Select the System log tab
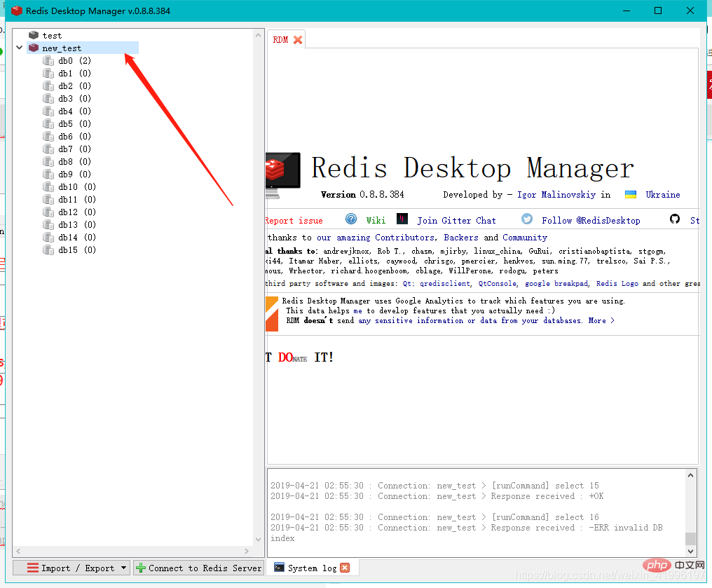The height and width of the screenshot is (588, 712). pyautogui.click(x=312, y=568)
